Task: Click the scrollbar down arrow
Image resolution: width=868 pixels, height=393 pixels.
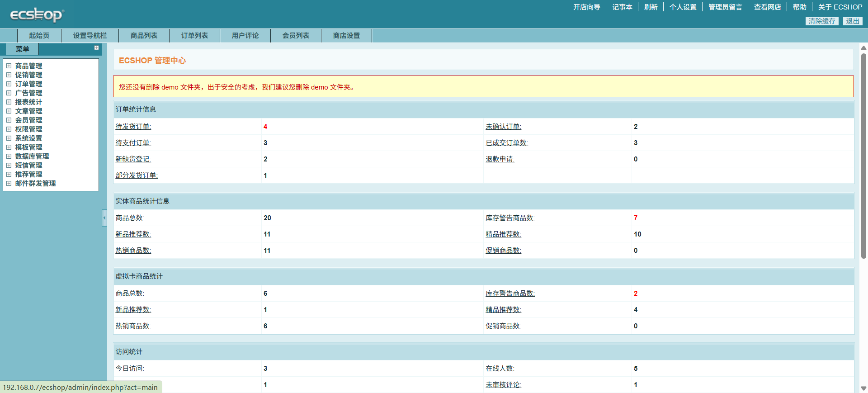Action: click(x=863, y=388)
